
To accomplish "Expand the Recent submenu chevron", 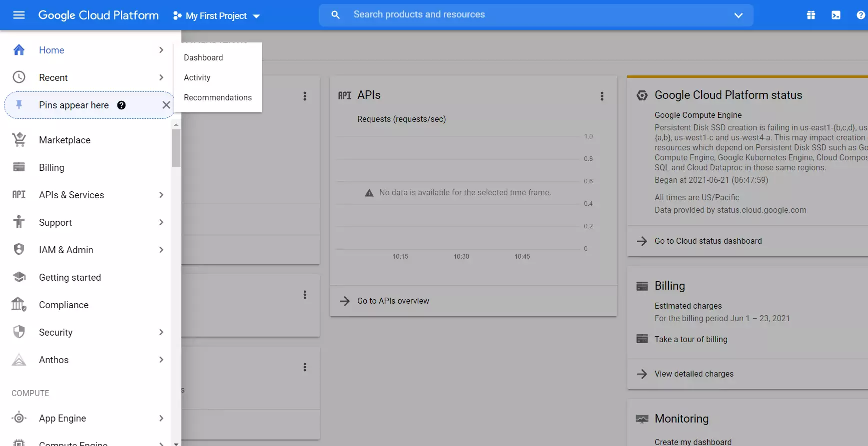I will (x=161, y=77).
